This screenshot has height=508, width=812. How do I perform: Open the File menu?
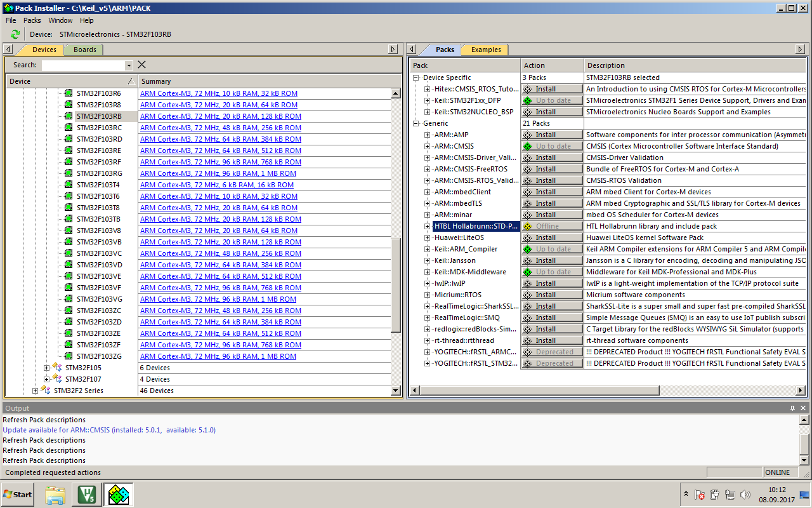[x=11, y=20]
